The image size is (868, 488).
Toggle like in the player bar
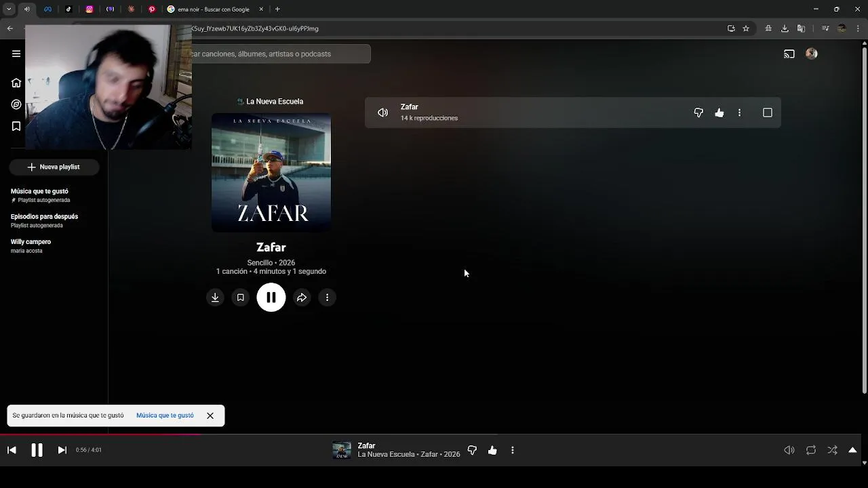click(x=492, y=450)
